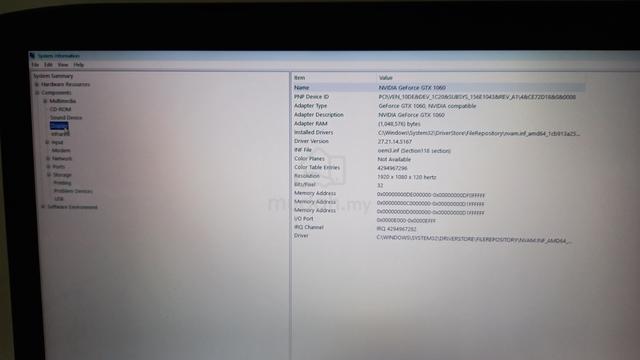Expand the Input node
640x360 pixels.
(x=47, y=142)
